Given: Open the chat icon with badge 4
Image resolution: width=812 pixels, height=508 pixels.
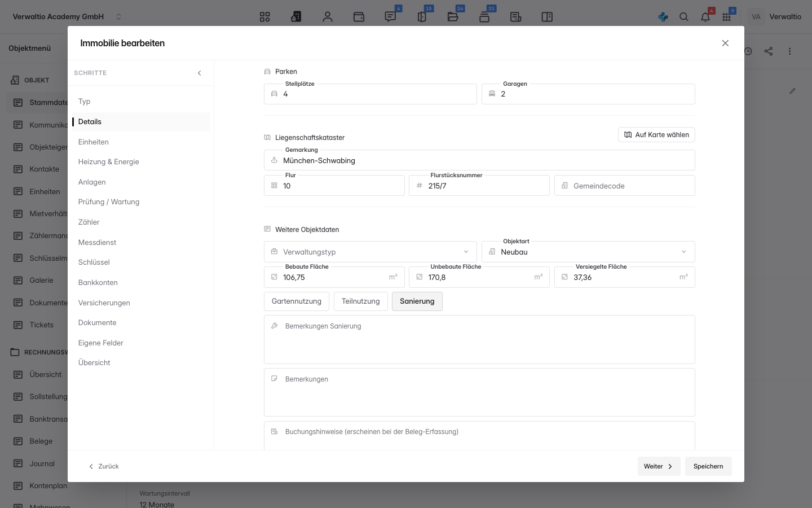Looking at the screenshot, I should coord(390,17).
